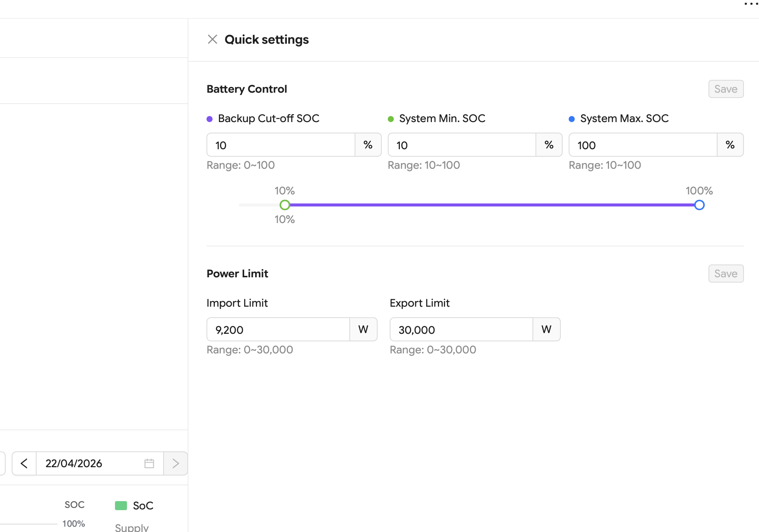Open the calendar date picker icon

[x=149, y=463]
